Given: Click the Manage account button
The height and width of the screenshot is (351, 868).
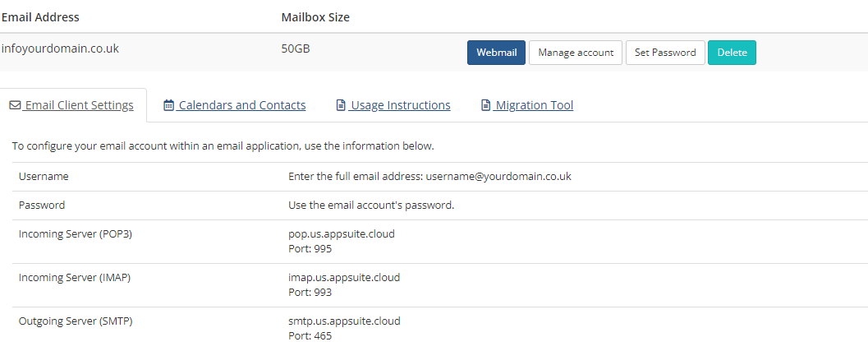Looking at the screenshot, I should (x=576, y=53).
